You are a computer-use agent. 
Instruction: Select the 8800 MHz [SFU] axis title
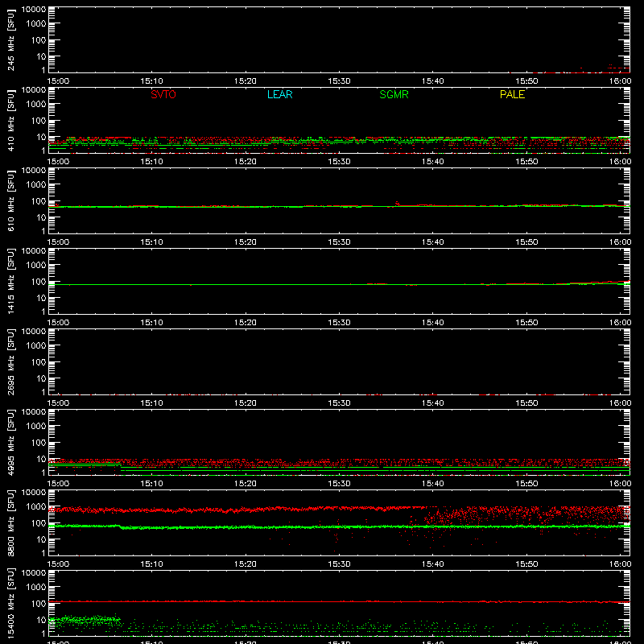pyautogui.click(x=10, y=523)
